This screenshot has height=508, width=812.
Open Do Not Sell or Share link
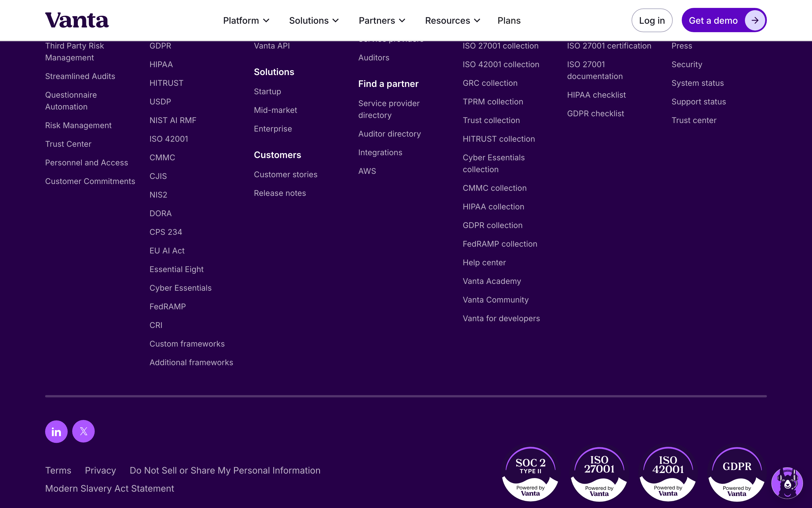tap(225, 470)
